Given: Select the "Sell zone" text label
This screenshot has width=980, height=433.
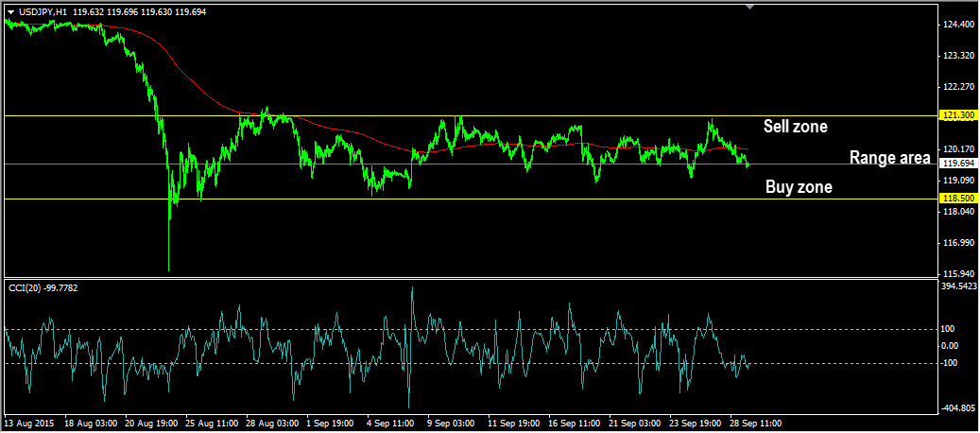Looking at the screenshot, I should pyautogui.click(x=795, y=126).
